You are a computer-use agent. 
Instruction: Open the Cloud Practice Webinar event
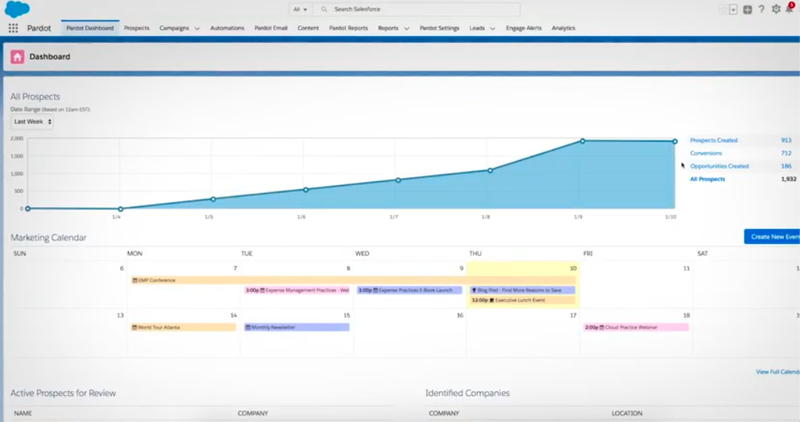[x=636, y=328]
